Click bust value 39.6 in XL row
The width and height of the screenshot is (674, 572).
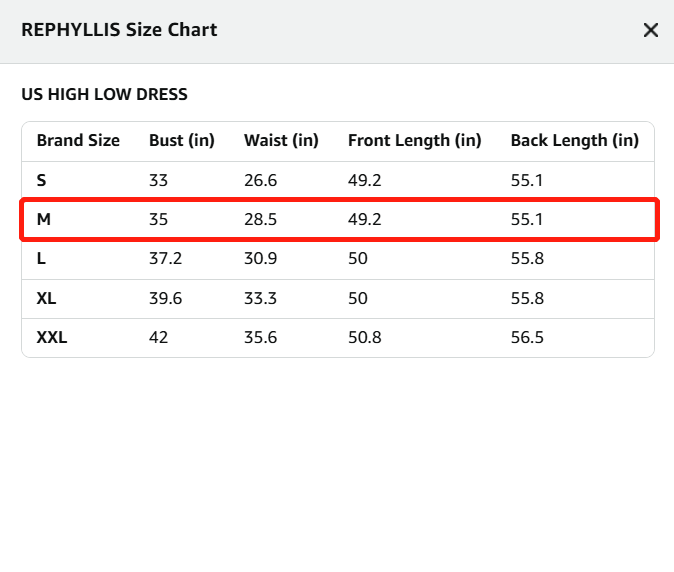coord(165,298)
